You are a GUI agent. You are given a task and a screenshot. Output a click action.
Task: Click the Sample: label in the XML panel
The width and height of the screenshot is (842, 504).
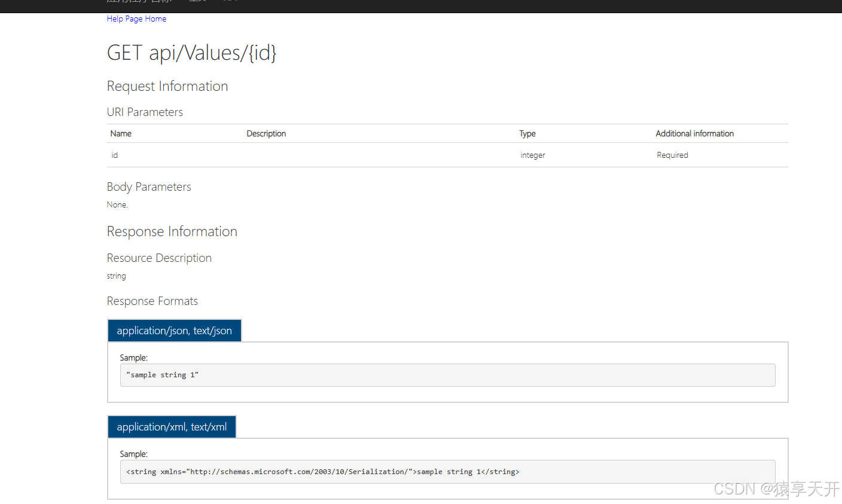tap(133, 454)
